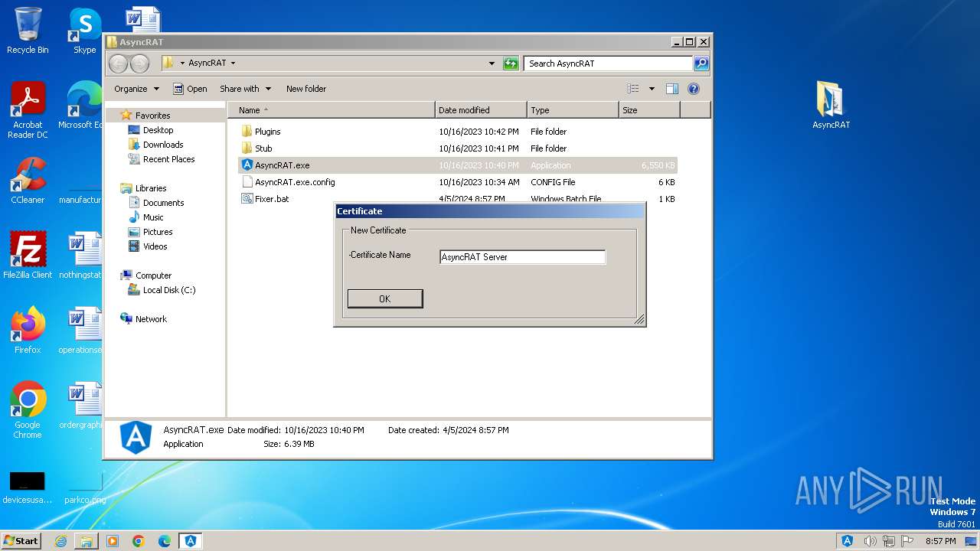
Task: Open Acrobat Reader DC shortcut
Action: pos(28,110)
